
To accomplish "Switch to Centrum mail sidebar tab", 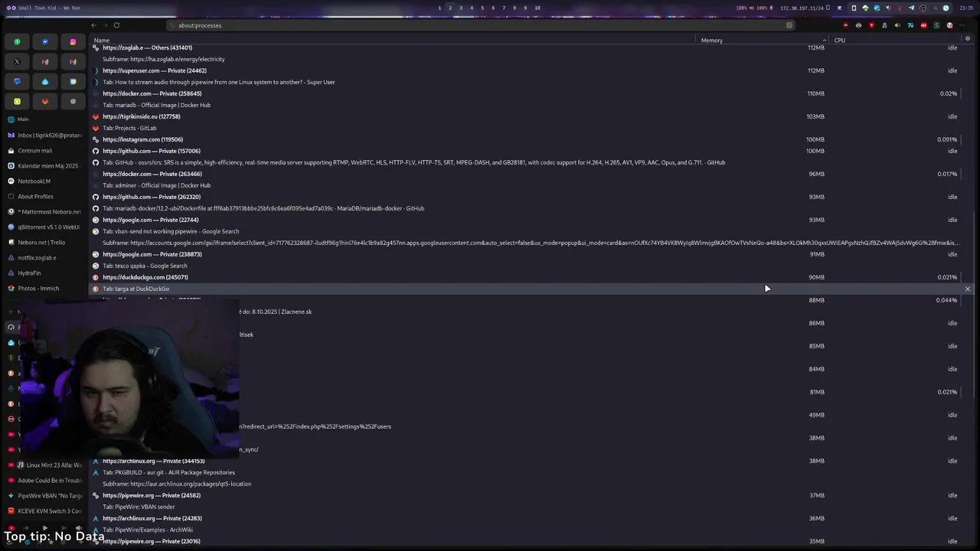I will click(x=44, y=150).
